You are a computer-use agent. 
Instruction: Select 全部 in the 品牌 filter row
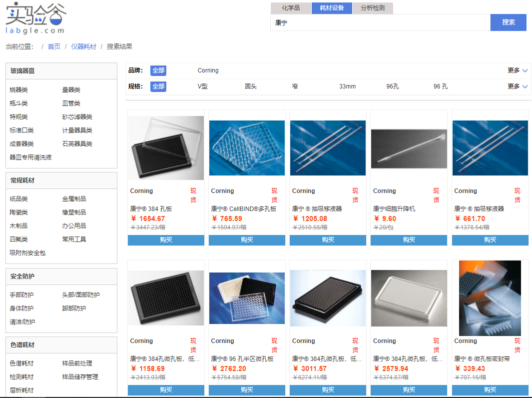pos(158,70)
